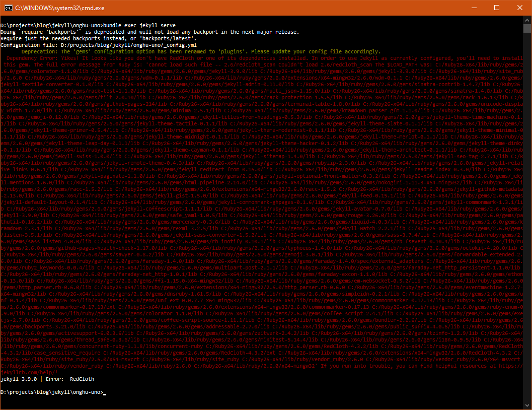Close the cmd.exe window
This screenshot has height=410, width=532.
coord(519,8)
